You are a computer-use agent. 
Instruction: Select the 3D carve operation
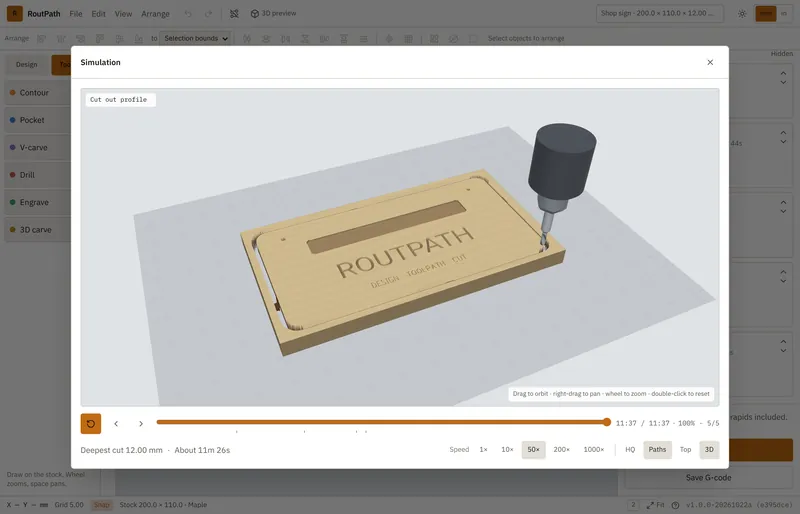coord(38,230)
